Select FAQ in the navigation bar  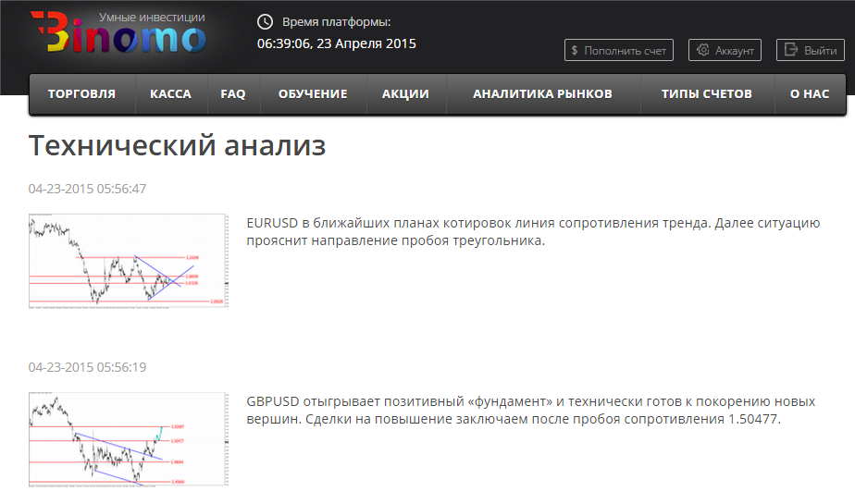point(233,94)
